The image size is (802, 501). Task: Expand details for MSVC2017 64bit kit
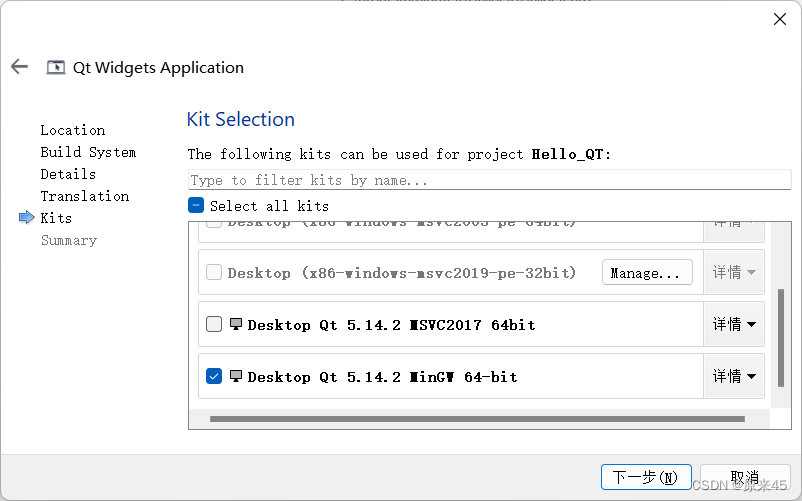point(734,324)
